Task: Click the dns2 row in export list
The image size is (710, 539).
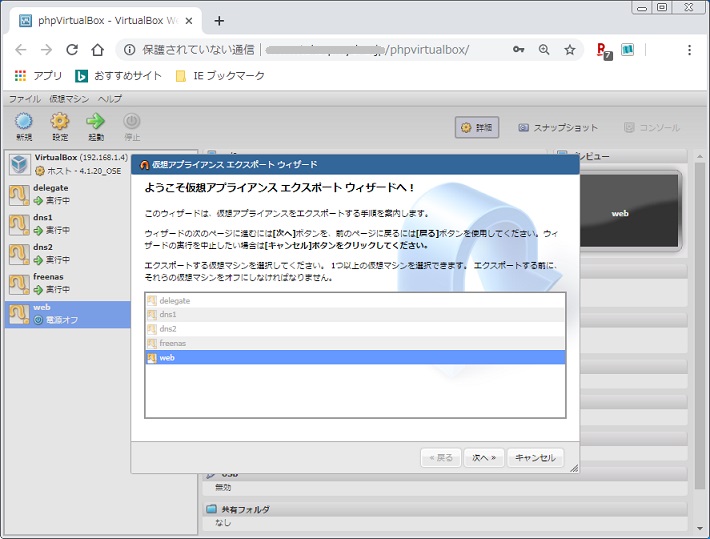Action: 355,329
